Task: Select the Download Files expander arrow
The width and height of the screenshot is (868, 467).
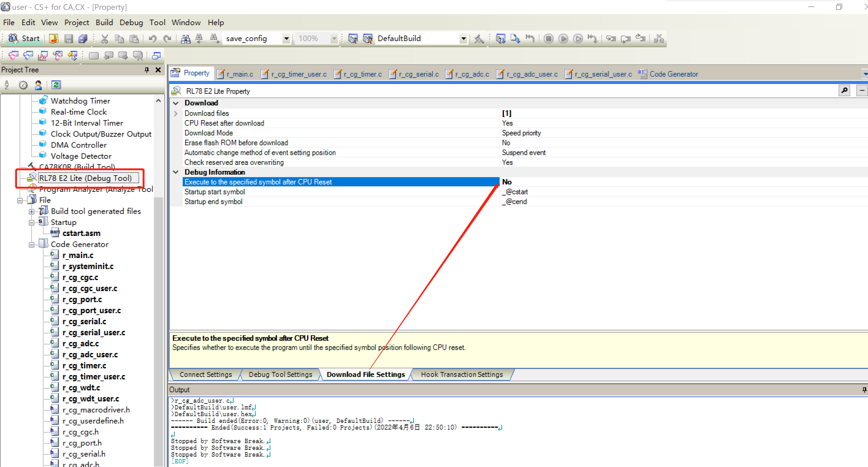Action: [x=177, y=113]
